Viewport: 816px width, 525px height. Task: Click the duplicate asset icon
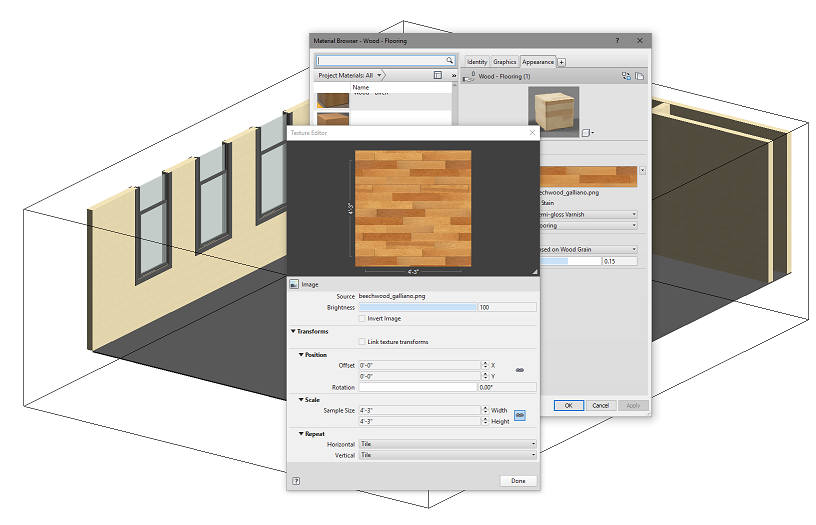pyautogui.click(x=640, y=76)
